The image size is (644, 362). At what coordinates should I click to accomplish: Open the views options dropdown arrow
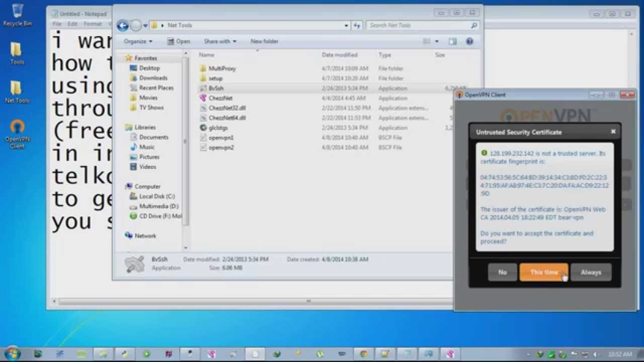pyautogui.click(x=437, y=41)
